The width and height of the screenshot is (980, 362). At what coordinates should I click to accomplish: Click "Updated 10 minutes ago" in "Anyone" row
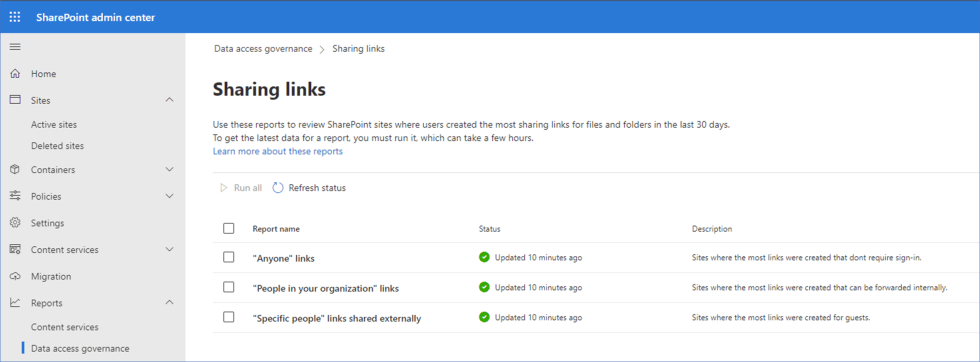(538, 258)
